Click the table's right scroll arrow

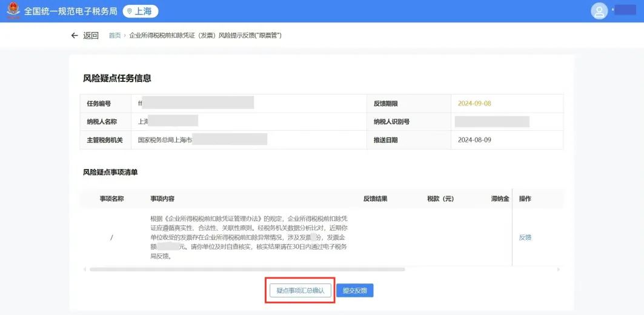pyautogui.click(x=558, y=269)
